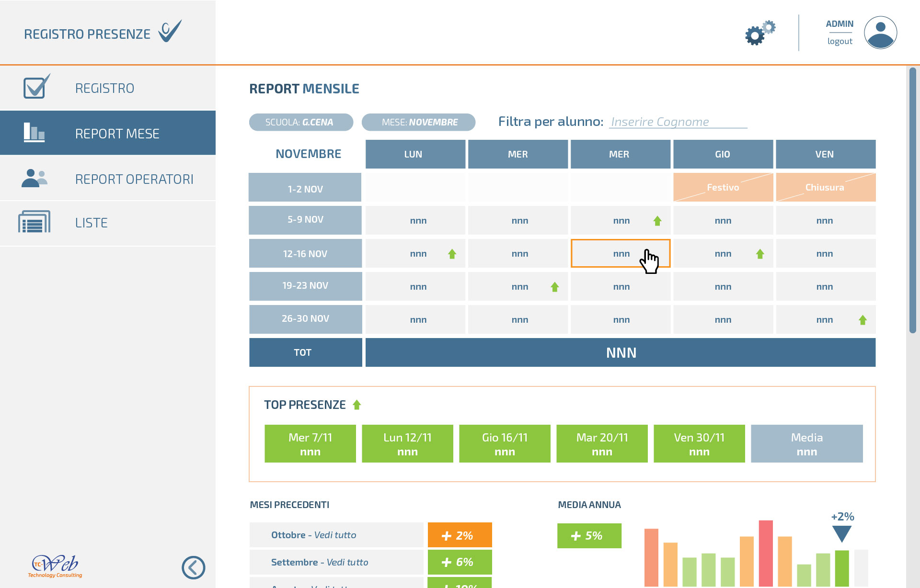The image size is (920, 588).
Task: Collapse the sidebar with the back arrow icon
Action: pyautogui.click(x=194, y=568)
